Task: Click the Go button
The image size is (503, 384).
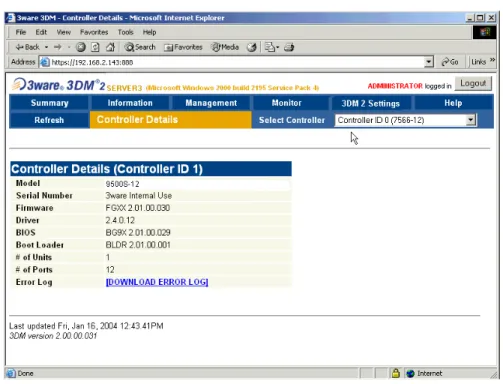Action: click(x=450, y=62)
